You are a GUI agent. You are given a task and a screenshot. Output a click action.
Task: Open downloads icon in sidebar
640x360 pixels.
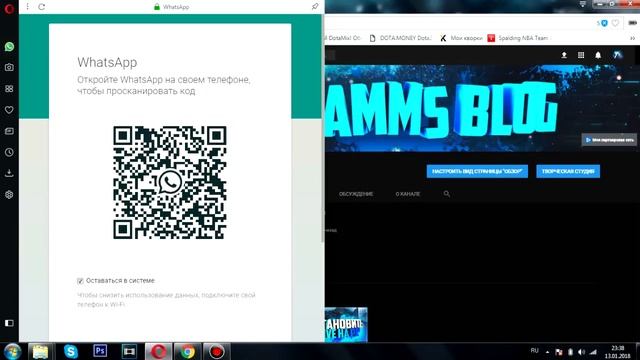pyautogui.click(x=9, y=173)
